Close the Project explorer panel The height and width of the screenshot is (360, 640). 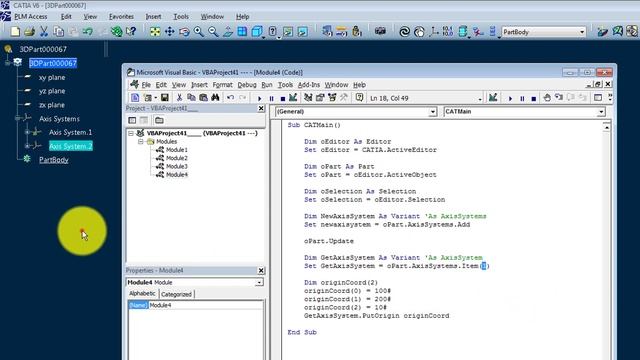click(261, 108)
